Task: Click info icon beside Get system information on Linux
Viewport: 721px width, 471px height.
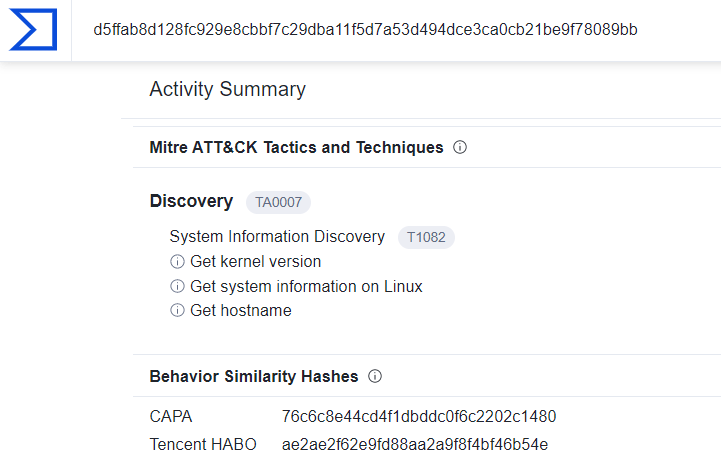Action: 177,286
